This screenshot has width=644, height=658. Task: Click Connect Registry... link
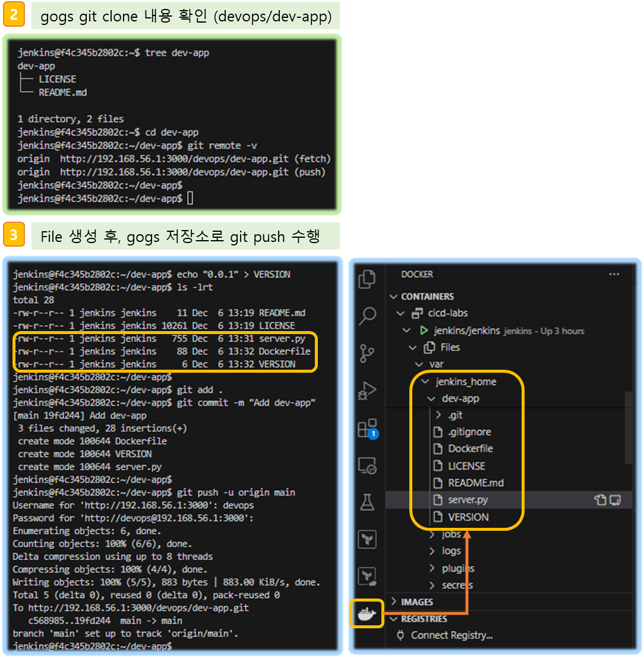click(x=452, y=635)
